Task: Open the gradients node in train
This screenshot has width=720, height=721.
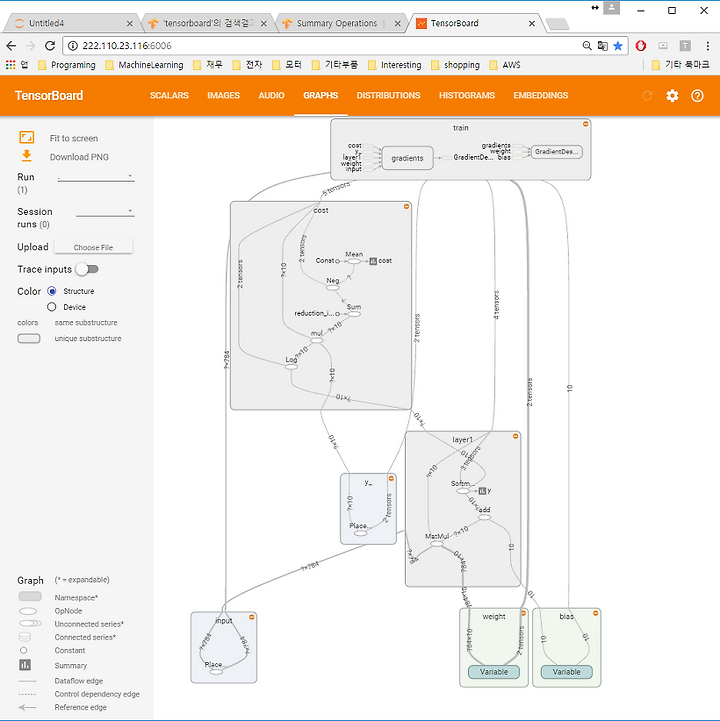Action: [407, 158]
